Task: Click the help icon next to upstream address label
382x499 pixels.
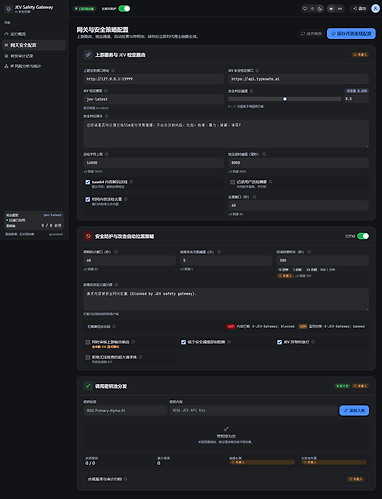Action: (113, 71)
